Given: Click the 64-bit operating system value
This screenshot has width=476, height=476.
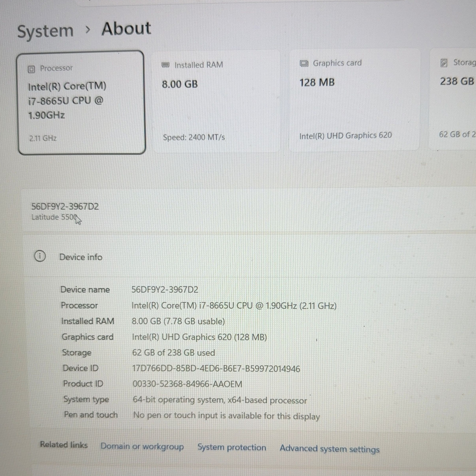Looking at the screenshot, I should click(220, 400).
